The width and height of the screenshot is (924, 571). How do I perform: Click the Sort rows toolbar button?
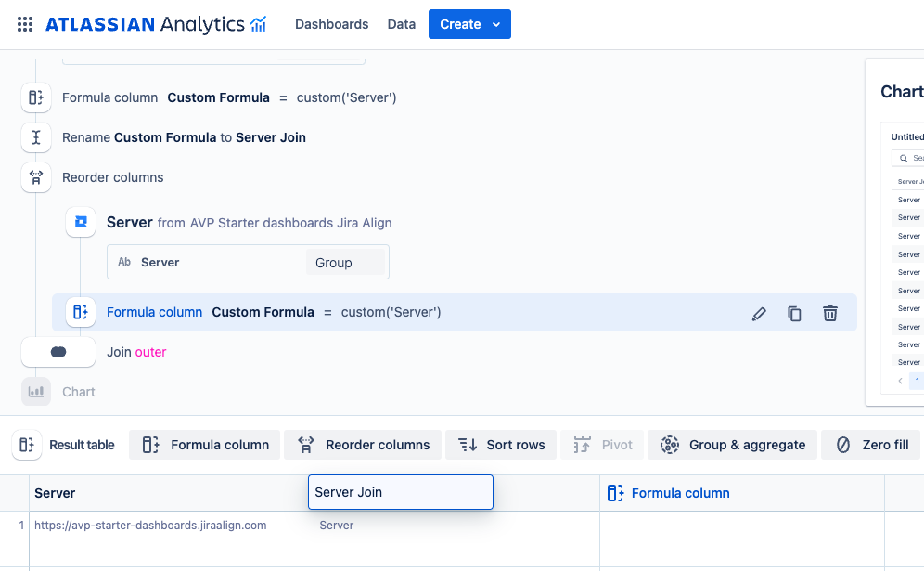coord(501,445)
